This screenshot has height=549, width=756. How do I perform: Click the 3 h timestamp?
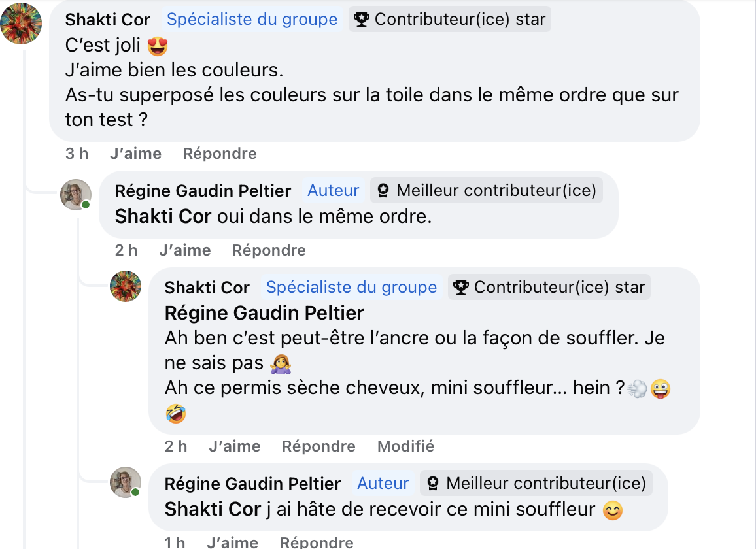[77, 154]
